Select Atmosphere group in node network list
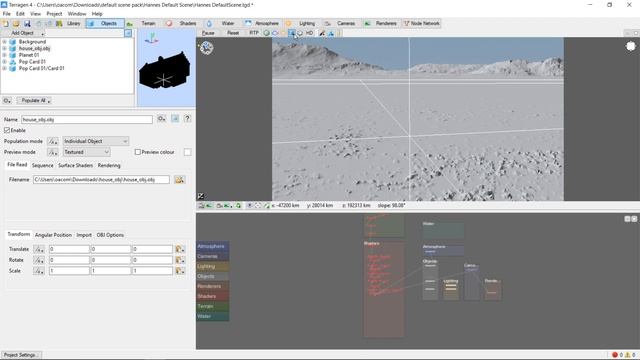The image size is (640, 360). tap(213, 247)
